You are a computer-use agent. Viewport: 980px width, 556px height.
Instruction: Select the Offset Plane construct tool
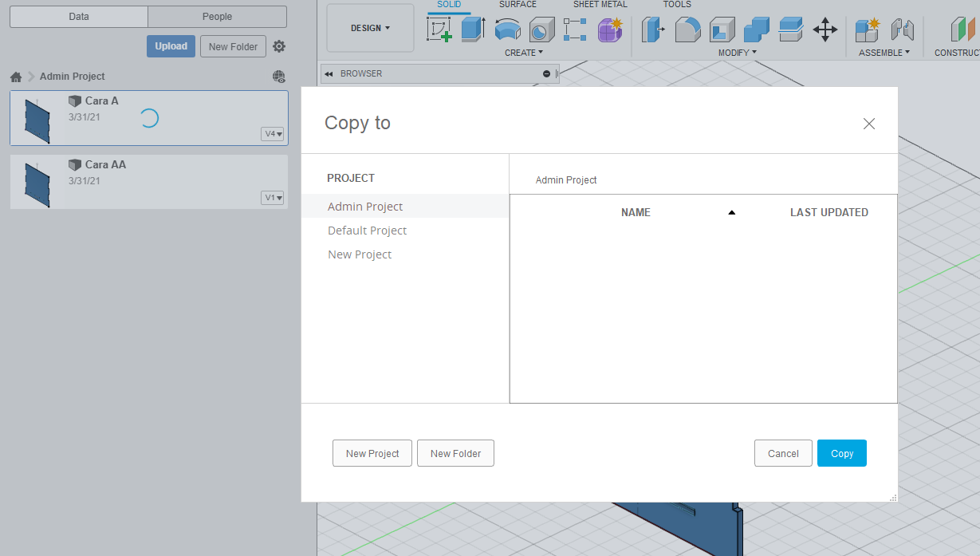coord(962,30)
